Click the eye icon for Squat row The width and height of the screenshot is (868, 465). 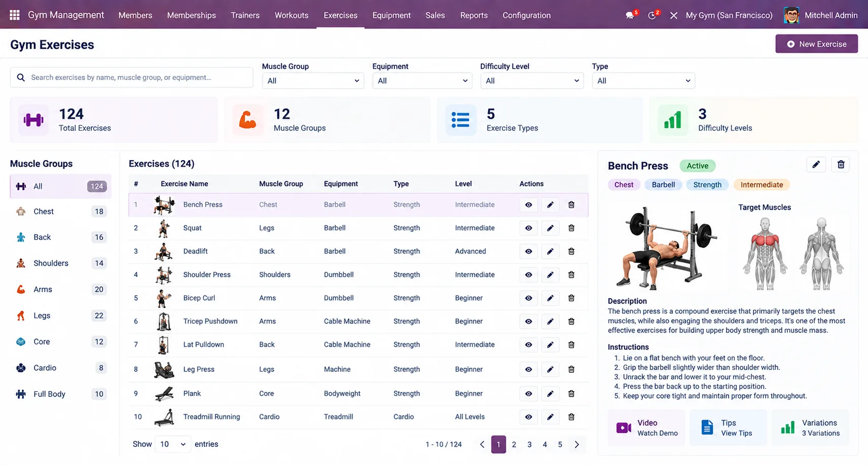pos(529,228)
